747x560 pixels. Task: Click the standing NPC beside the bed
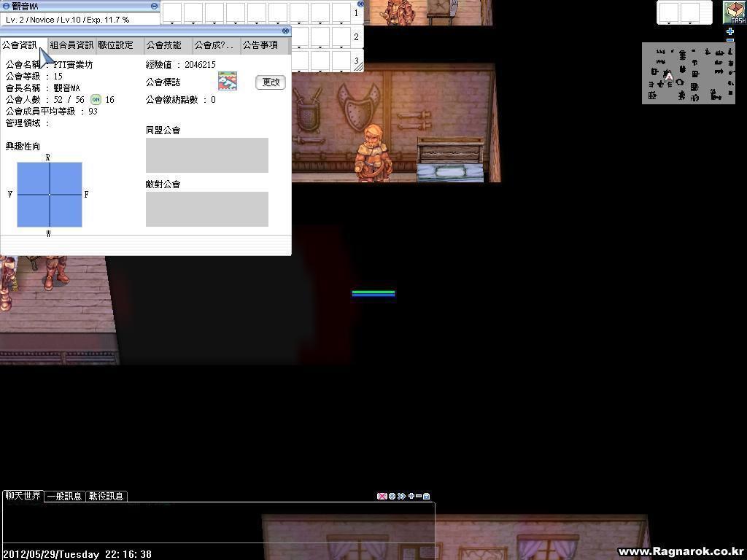point(373,153)
